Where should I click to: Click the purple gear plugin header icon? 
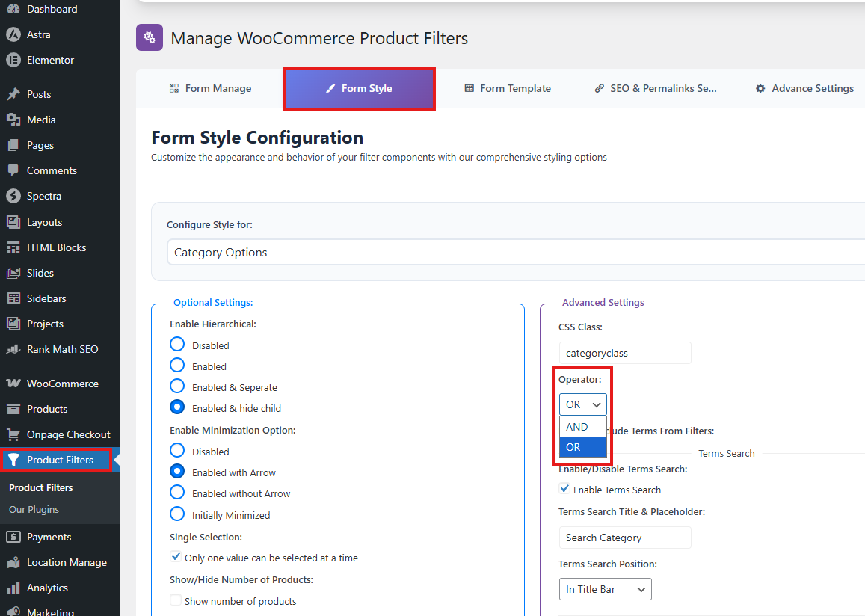[149, 37]
